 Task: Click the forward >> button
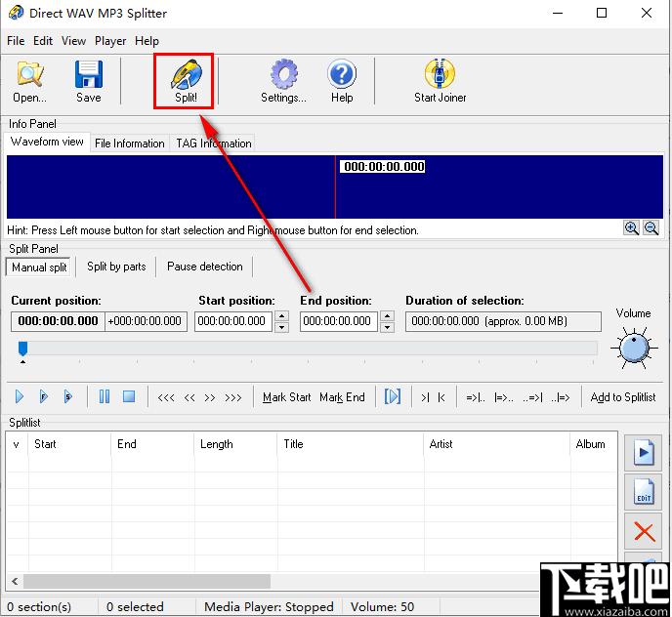pos(210,397)
